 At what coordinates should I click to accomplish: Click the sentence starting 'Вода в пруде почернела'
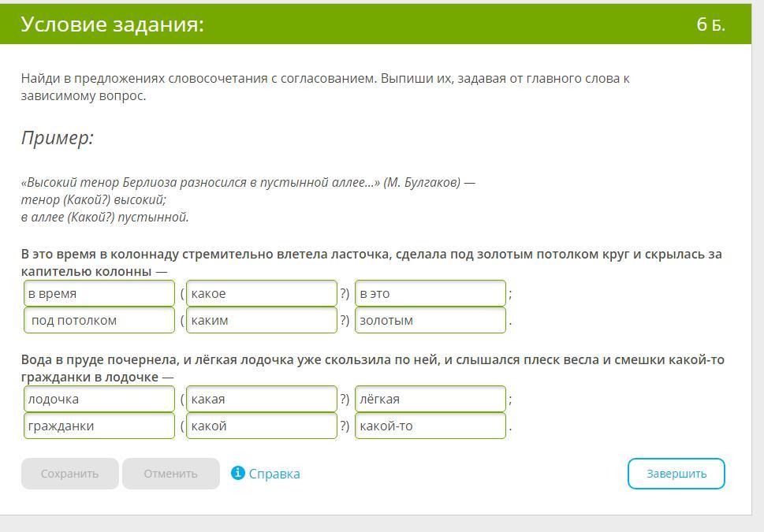tap(373, 368)
